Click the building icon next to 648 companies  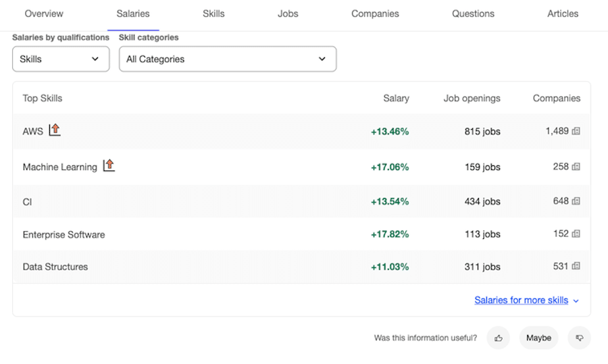576,201
